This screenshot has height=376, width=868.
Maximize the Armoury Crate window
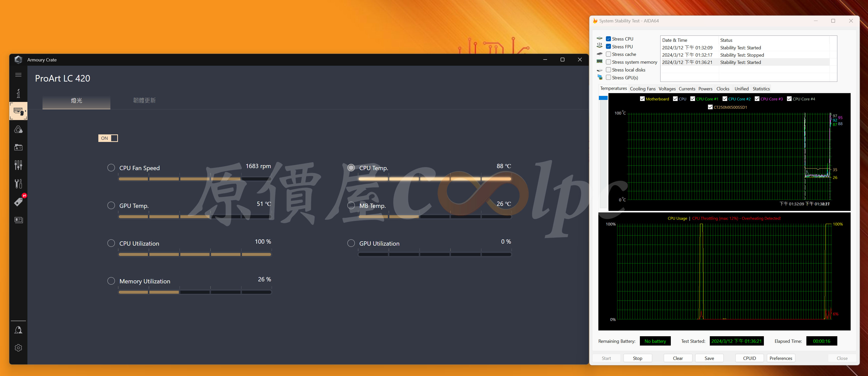562,60
